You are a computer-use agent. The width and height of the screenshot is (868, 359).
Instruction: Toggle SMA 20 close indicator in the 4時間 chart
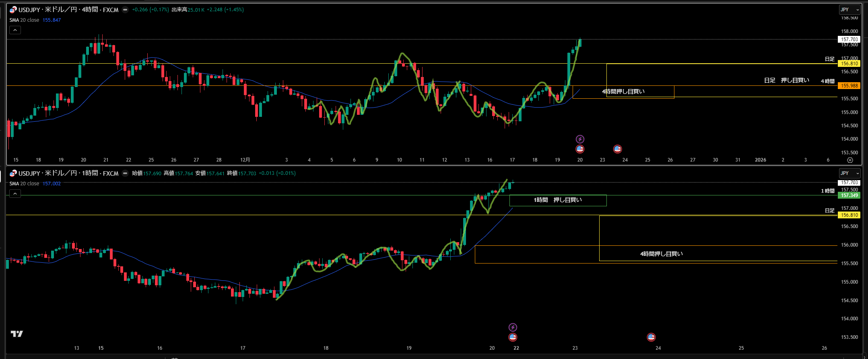(x=25, y=20)
